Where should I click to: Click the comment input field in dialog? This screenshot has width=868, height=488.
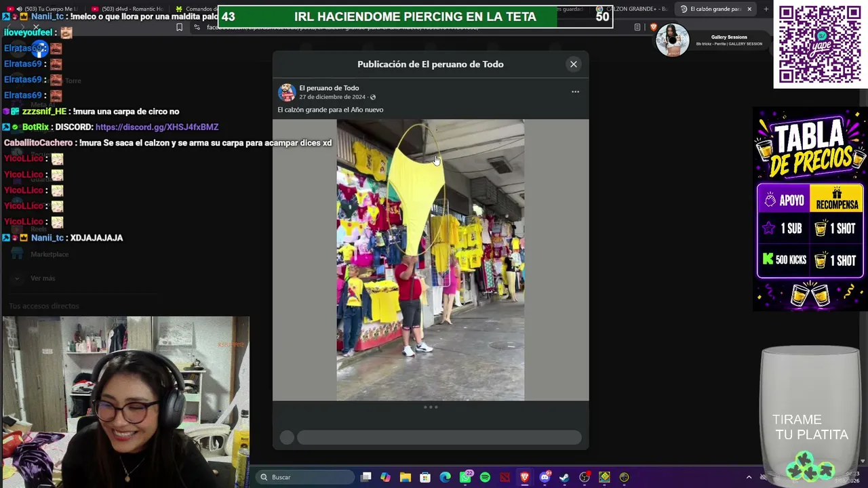tap(439, 438)
